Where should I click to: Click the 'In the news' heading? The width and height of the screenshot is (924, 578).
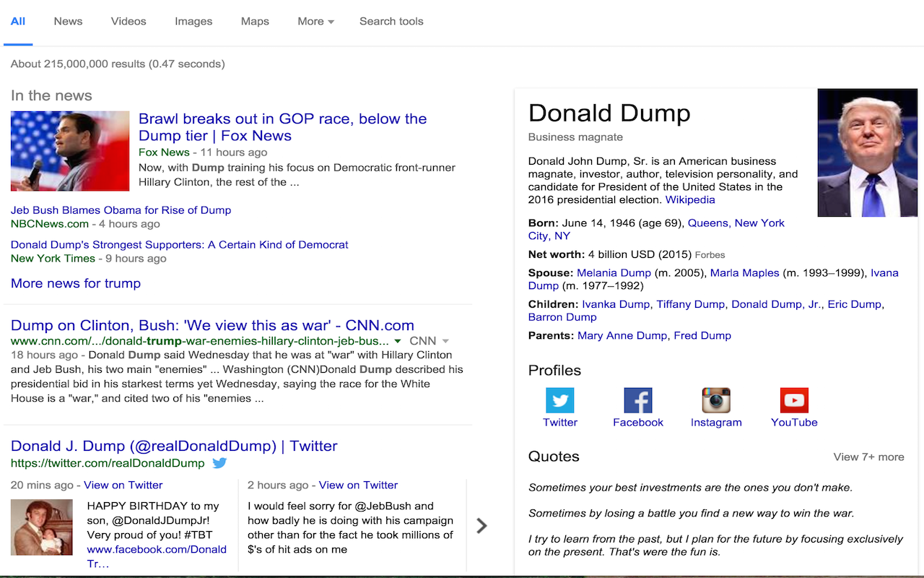point(51,95)
